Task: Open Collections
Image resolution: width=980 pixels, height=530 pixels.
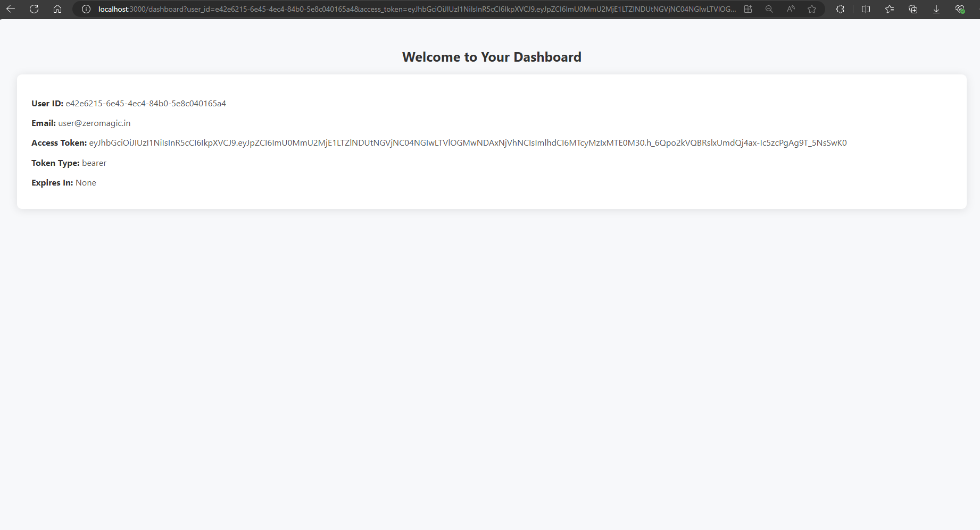Action: (x=913, y=9)
